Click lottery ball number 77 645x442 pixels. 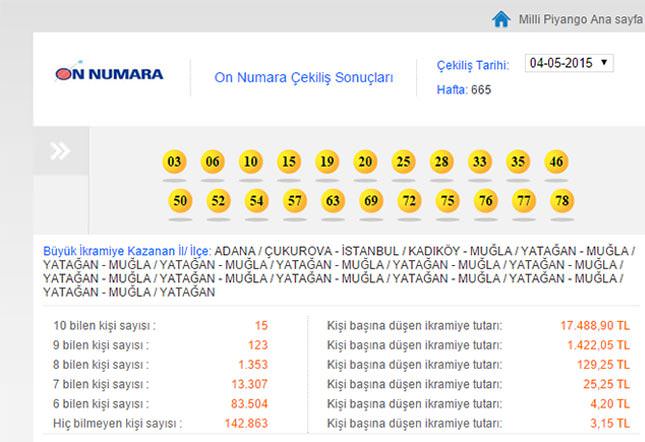[524, 201]
